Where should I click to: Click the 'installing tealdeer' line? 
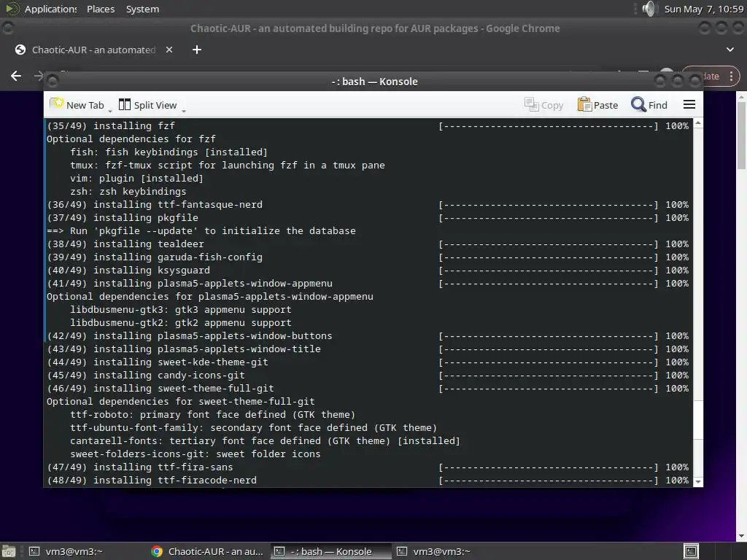pyautogui.click(x=125, y=244)
